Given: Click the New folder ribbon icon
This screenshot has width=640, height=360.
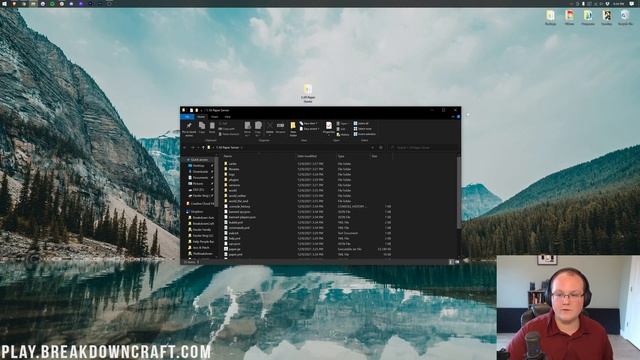Looking at the screenshot, I should (293, 129).
